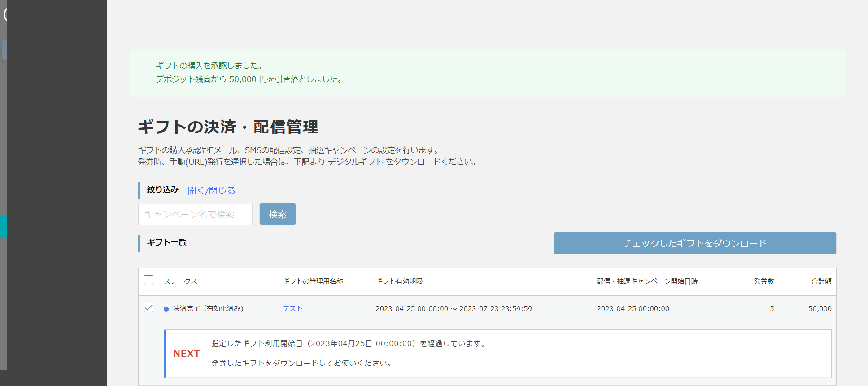Click the start datetime 2023-04-25 00:00:00 cell
Viewport: 868px width, 386px height.
633,309
